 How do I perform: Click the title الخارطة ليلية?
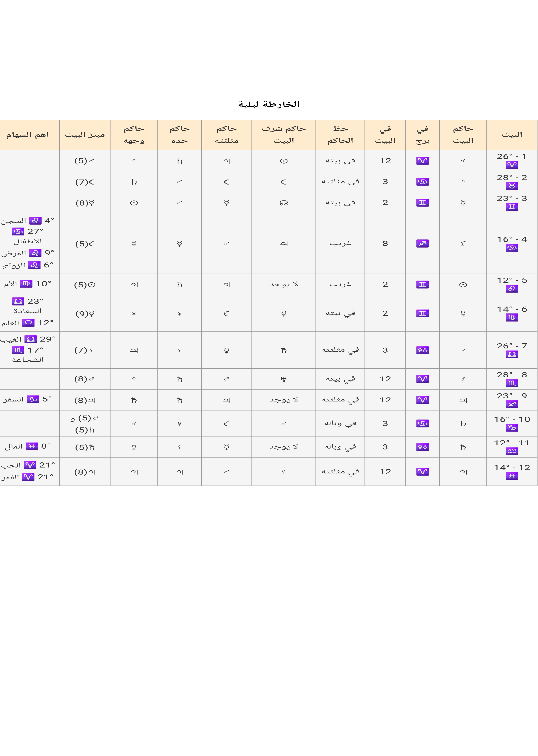[269, 104]
